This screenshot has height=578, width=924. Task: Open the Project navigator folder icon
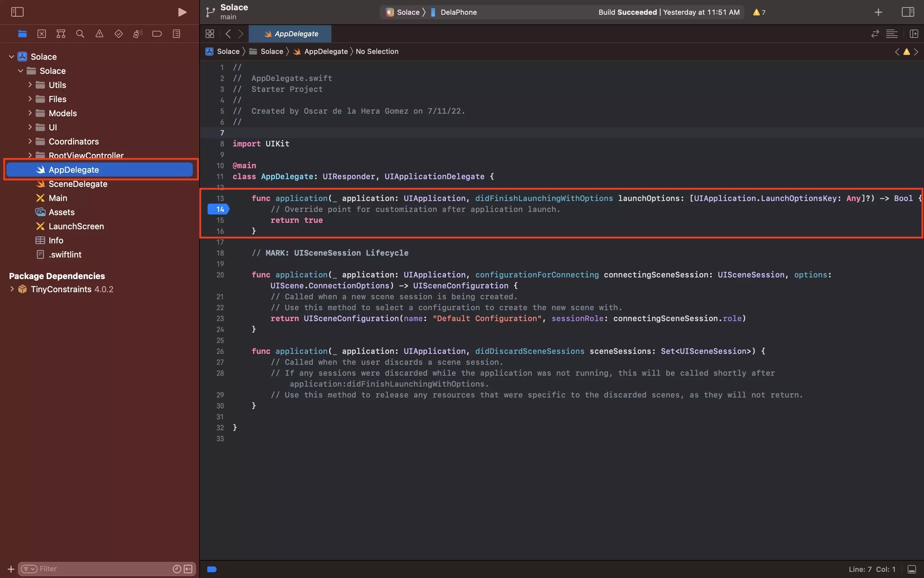pyautogui.click(x=22, y=34)
